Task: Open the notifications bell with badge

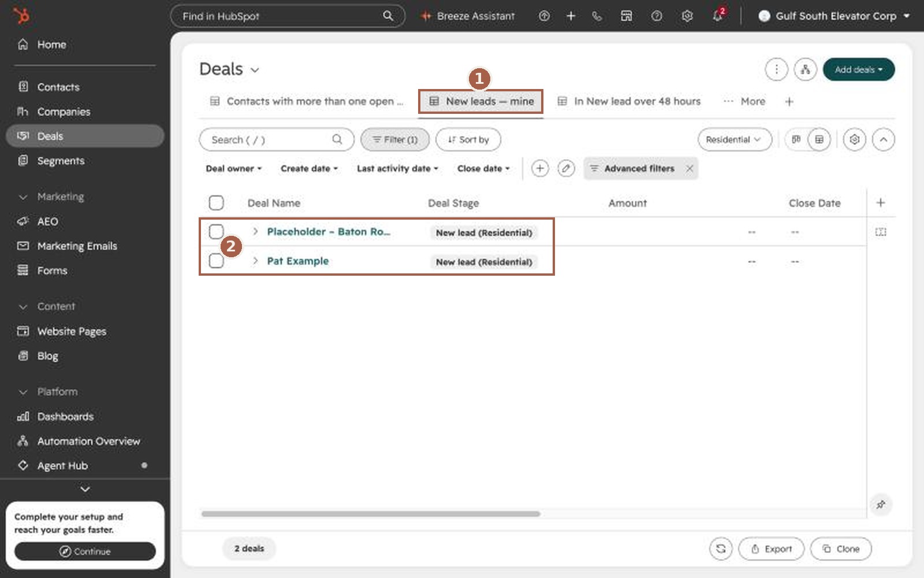Action: coord(718,16)
